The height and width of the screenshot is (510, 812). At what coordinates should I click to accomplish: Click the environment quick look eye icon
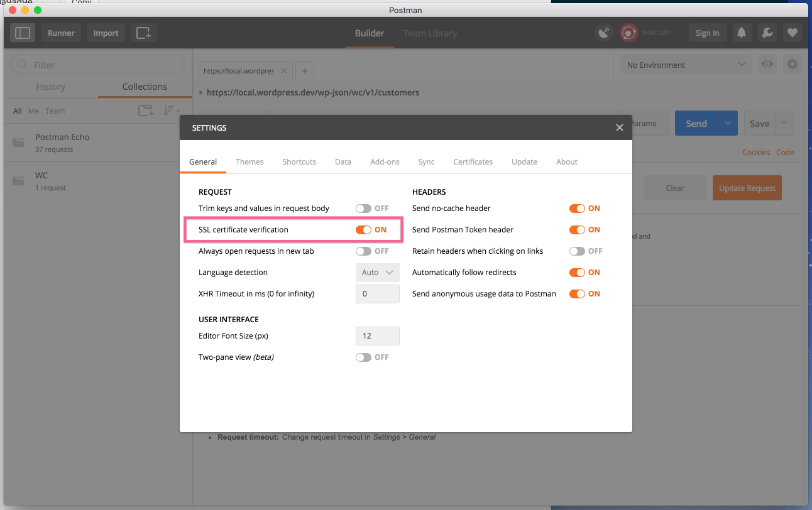tap(767, 65)
